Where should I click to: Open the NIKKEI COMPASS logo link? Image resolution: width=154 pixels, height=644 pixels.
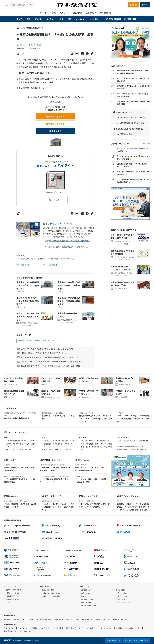[x=132, y=569]
